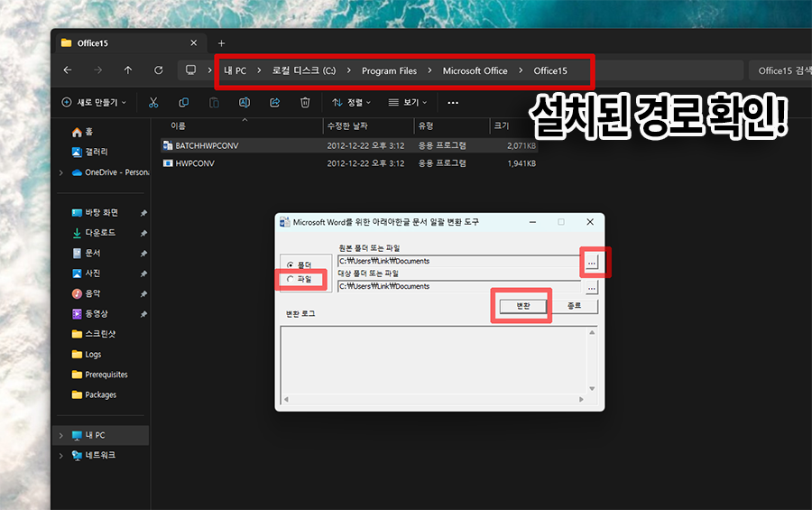Expand chevron after 로컬 디스크 (C:) breadcrumb
Image resolution: width=812 pixels, height=510 pixels.
348,70
